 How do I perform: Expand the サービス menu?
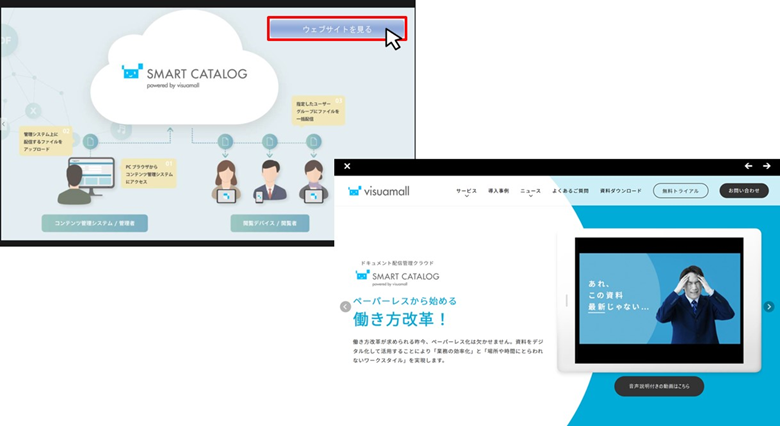point(467,192)
